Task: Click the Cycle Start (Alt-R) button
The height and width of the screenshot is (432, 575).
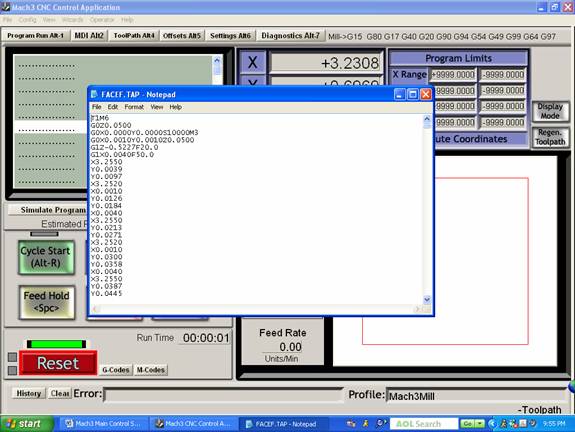Action: tap(46, 257)
